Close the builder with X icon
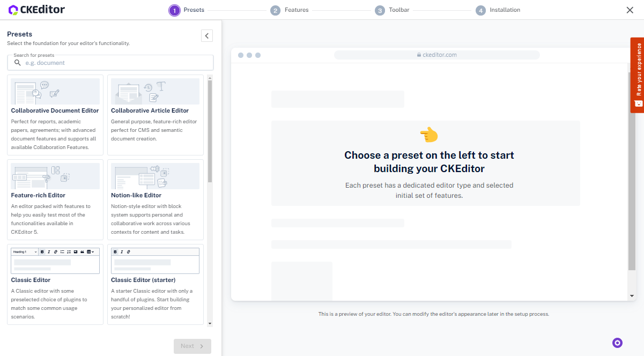Screen dimensions: 644x356 coord(630,10)
